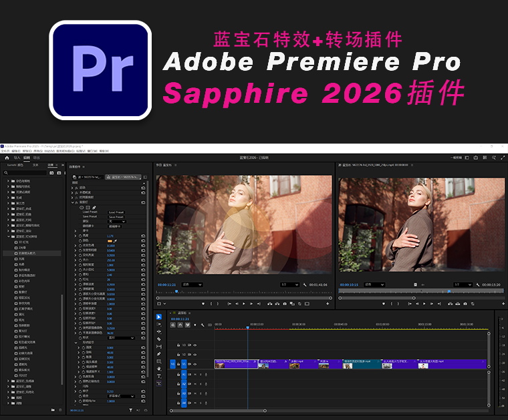Toggle A3 track targeting button
Screen dimensions: 508x420
click(x=184, y=393)
